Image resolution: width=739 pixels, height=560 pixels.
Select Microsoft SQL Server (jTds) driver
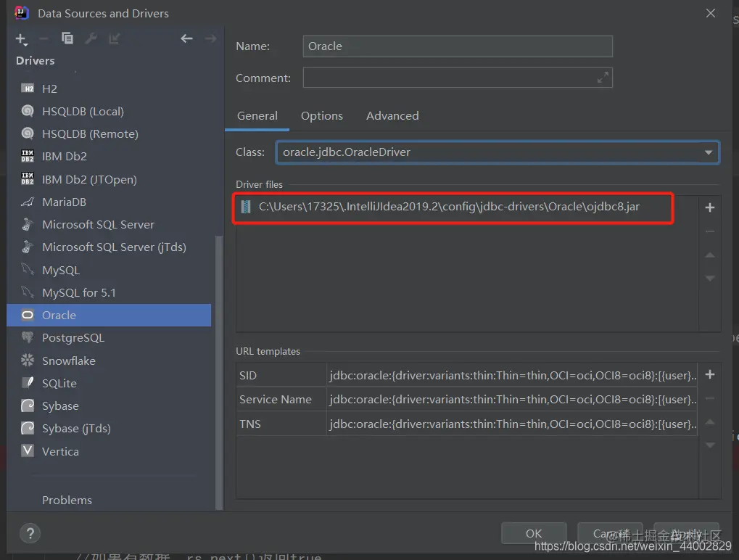click(x=109, y=247)
